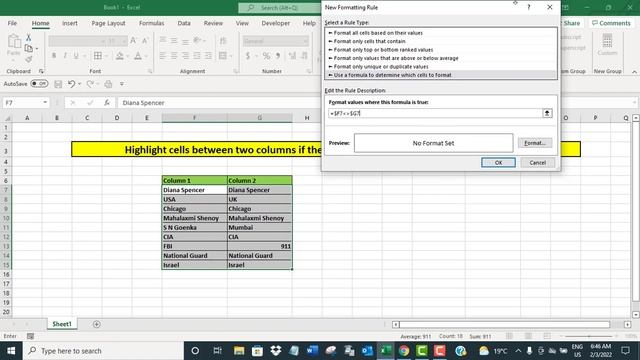Click cell containing 'S N Goenka'
The image size is (640, 360).
tap(194, 227)
